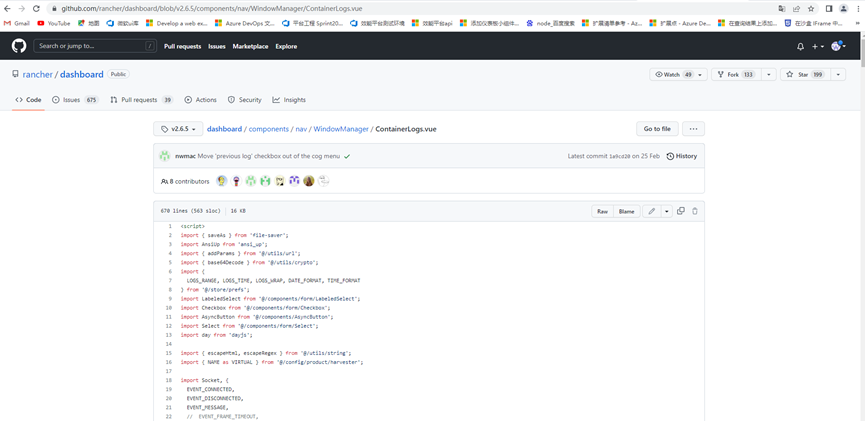The width and height of the screenshot is (865, 421).
Task: Expand the Fork dropdown arrow
Action: pos(770,74)
